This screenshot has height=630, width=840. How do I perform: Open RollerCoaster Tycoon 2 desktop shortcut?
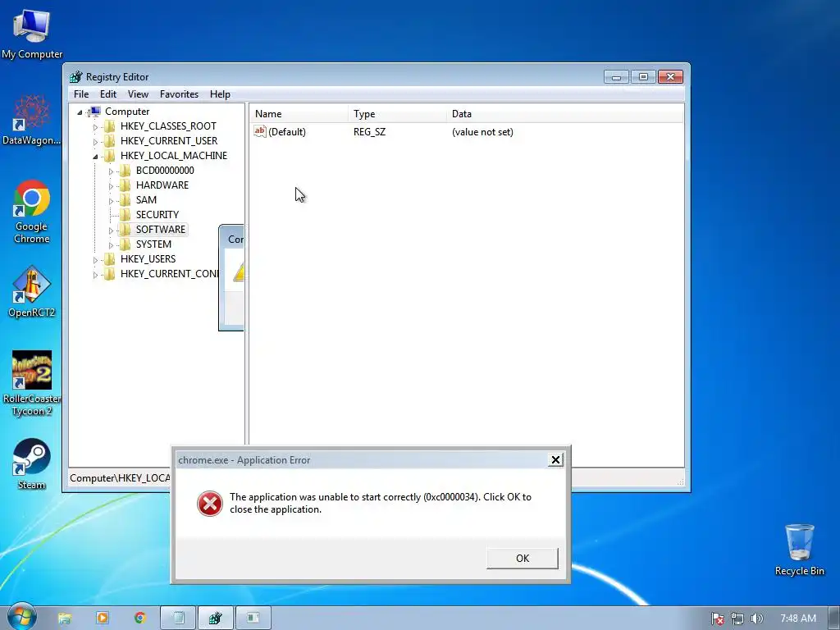(x=32, y=384)
